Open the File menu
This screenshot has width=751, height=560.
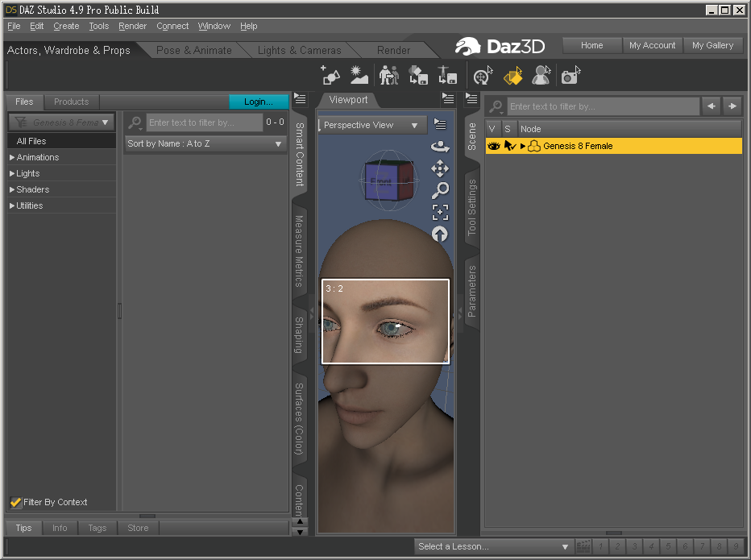[14, 26]
